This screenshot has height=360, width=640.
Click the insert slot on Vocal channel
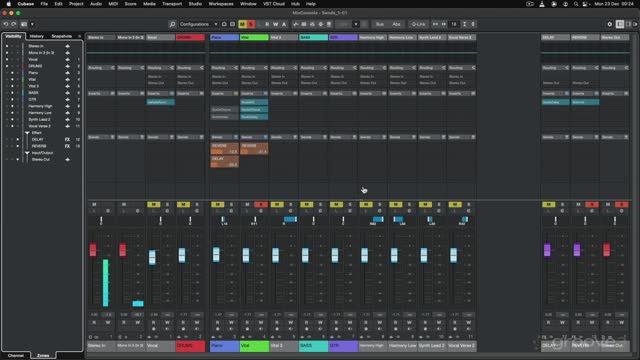(161, 102)
